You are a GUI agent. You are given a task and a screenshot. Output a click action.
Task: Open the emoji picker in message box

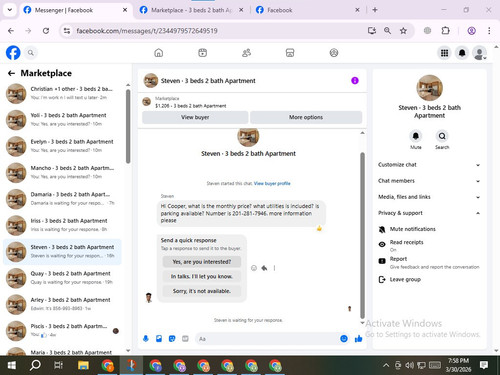[x=344, y=339]
